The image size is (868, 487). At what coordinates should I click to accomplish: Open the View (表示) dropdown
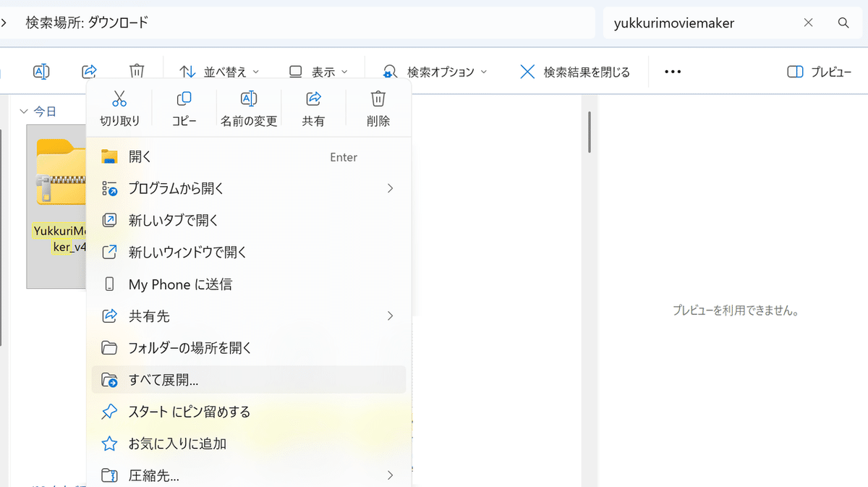[x=318, y=71]
